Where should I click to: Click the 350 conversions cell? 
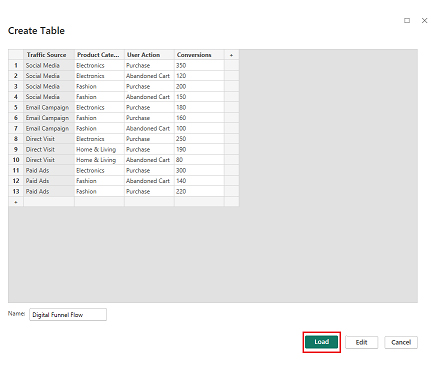tap(199, 66)
